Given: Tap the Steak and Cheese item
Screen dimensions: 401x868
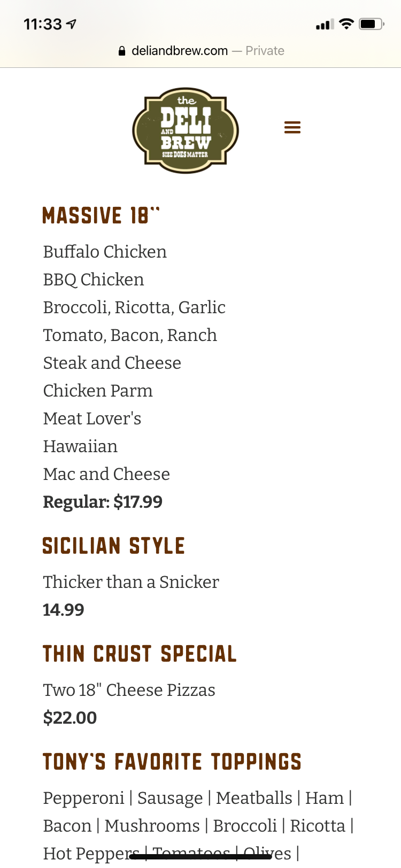Looking at the screenshot, I should (112, 363).
